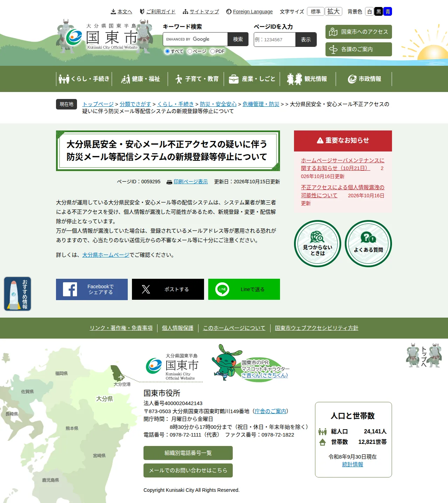This screenshot has width=448, height=503.
Task: Open the 大分県ホームページ link
Action: click(x=106, y=255)
